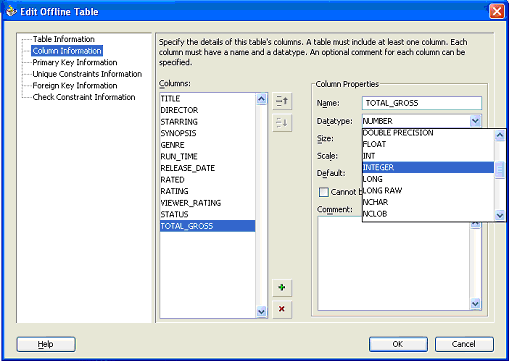
Task: Choose INTEGER from the datatype list
Action: [x=428, y=167]
